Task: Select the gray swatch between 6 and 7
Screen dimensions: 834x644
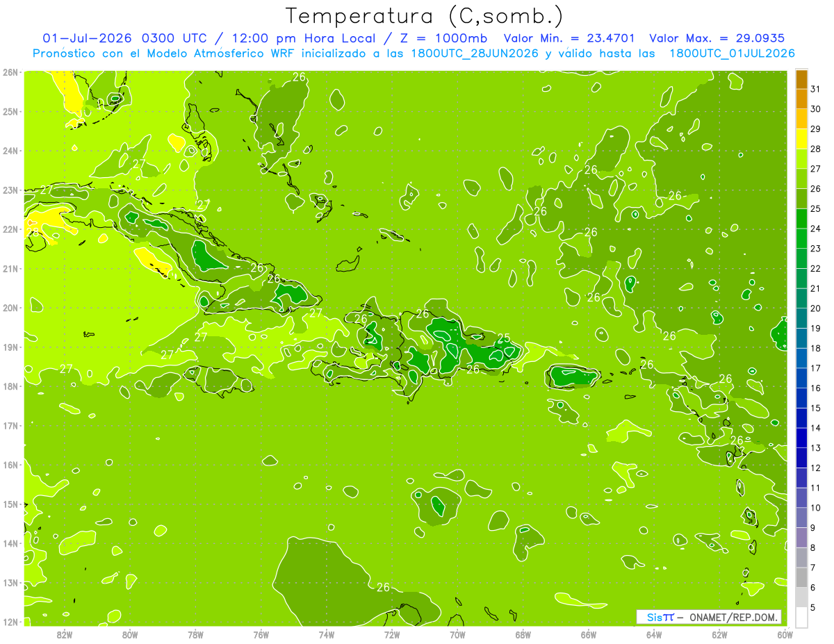Action: [801, 577]
